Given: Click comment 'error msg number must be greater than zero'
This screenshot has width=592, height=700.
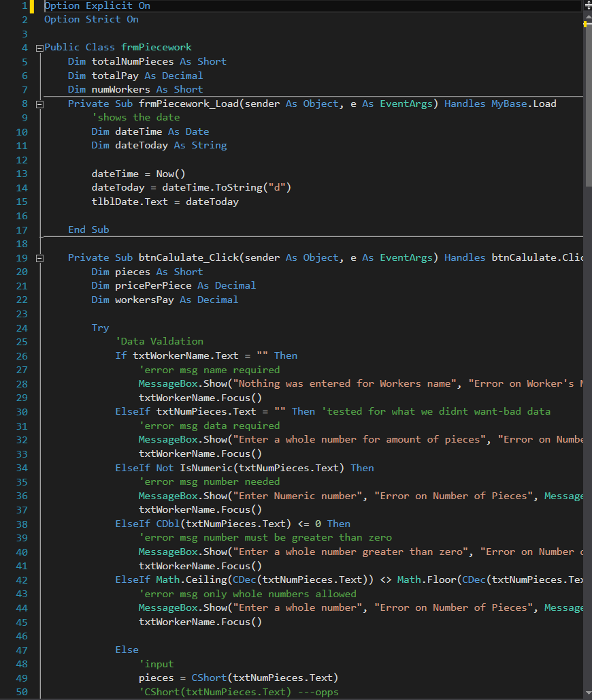Looking at the screenshot, I should (265, 538).
